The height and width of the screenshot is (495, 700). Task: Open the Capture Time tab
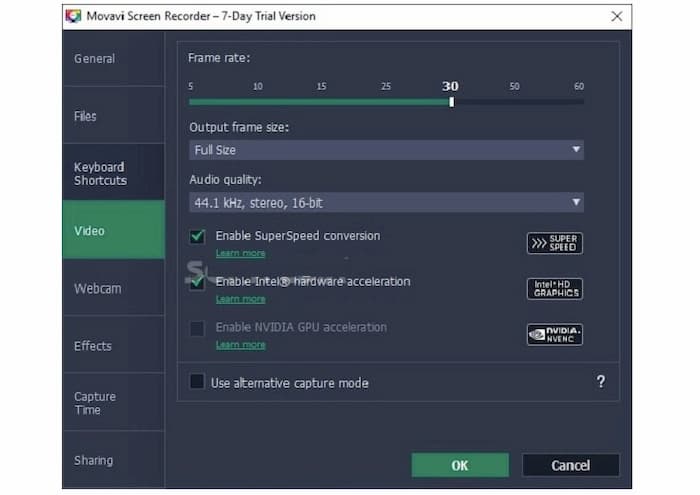tap(114, 403)
